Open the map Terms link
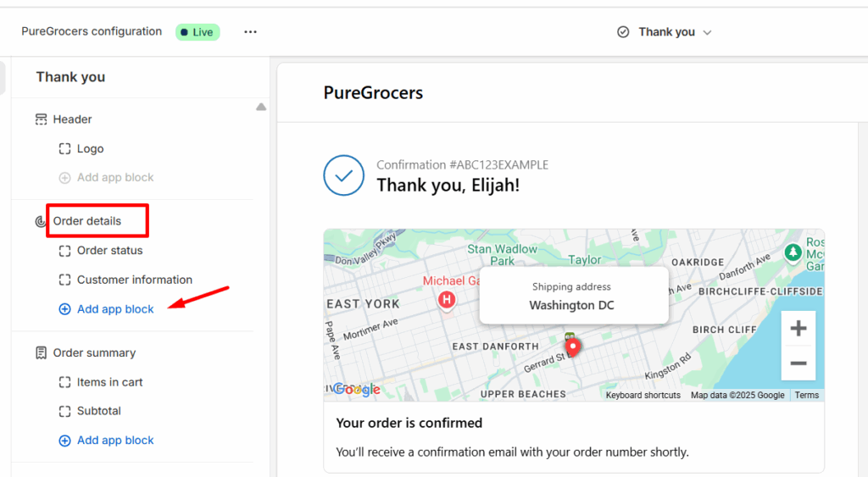This screenshot has width=868, height=477. 806,396
